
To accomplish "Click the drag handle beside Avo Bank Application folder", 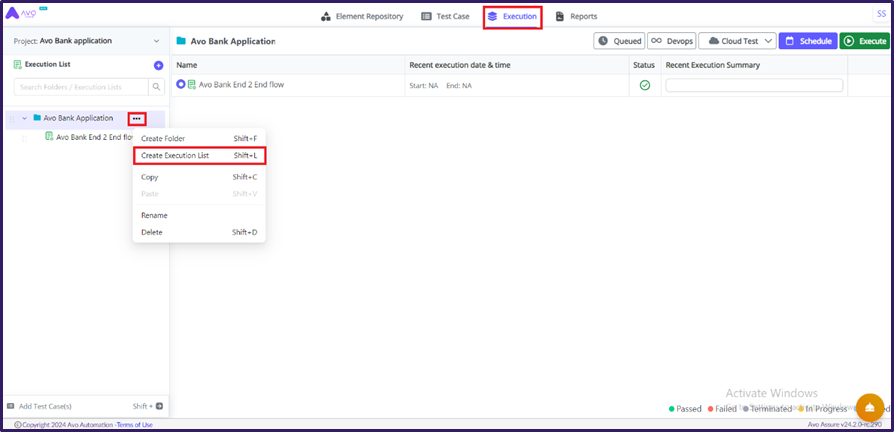I will [x=12, y=119].
